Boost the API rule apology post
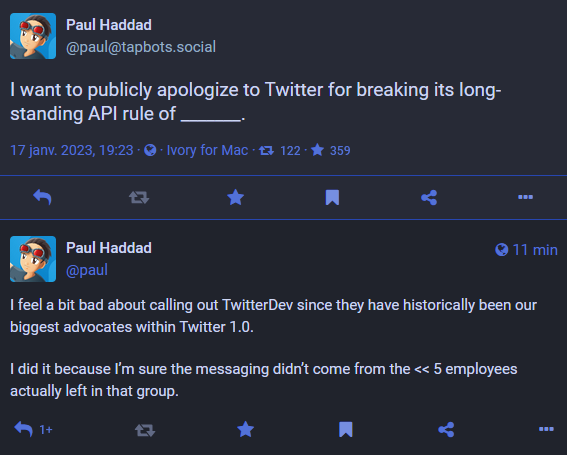The height and width of the screenshot is (455, 567). (139, 197)
